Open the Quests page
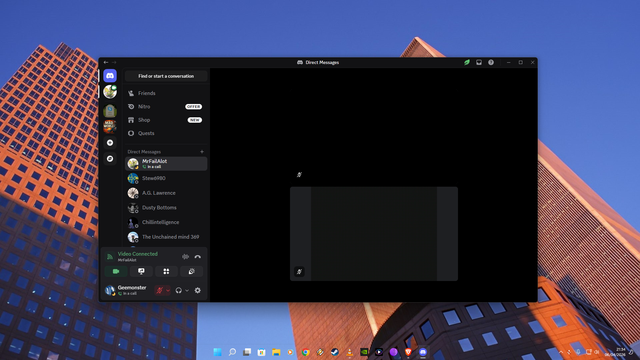 [x=166, y=133]
